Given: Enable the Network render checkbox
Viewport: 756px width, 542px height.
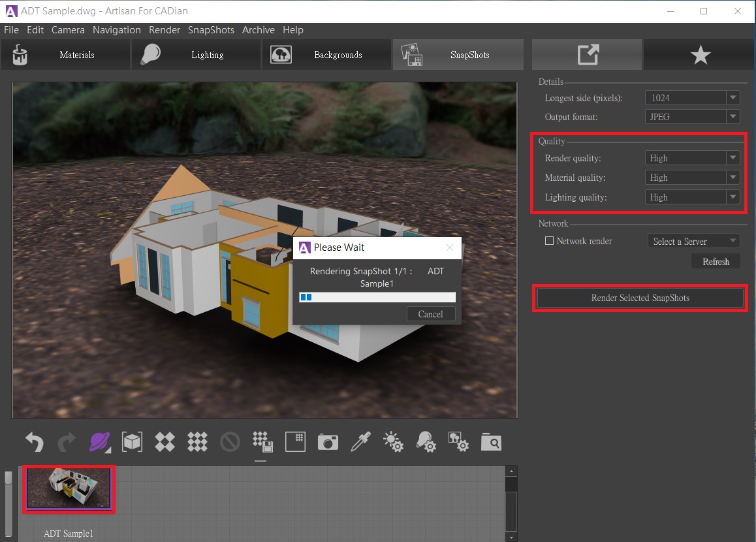Looking at the screenshot, I should 549,241.
